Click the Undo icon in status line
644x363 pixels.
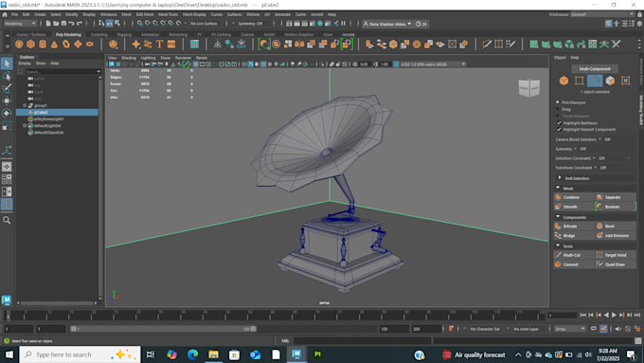tap(71, 24)
